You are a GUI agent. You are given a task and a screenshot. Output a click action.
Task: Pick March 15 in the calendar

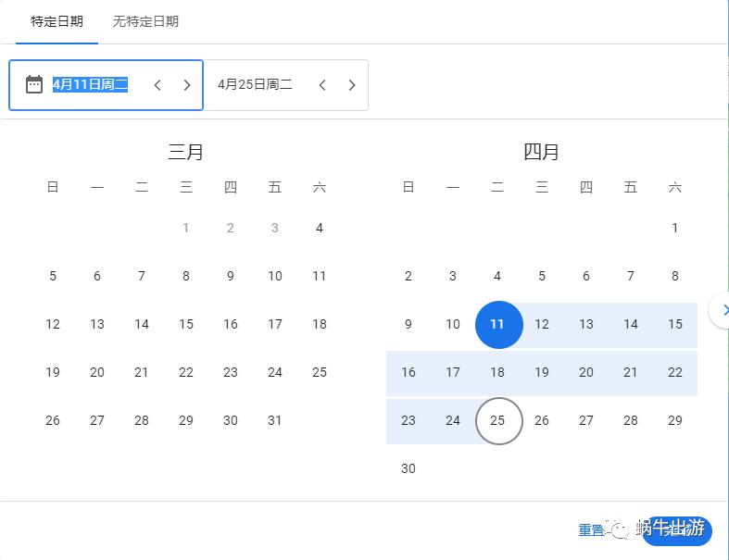(186, 324)
